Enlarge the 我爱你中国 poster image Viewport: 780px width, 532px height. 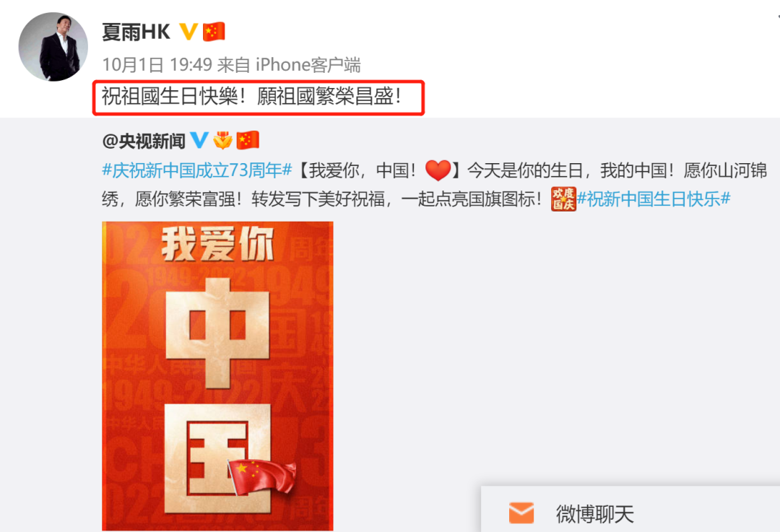pyautogui.click(x=217, y=376)
